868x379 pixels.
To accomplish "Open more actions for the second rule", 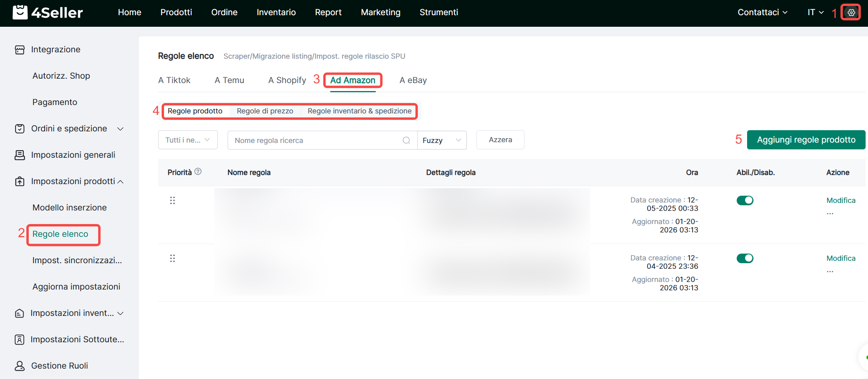I will click(830, 271).
